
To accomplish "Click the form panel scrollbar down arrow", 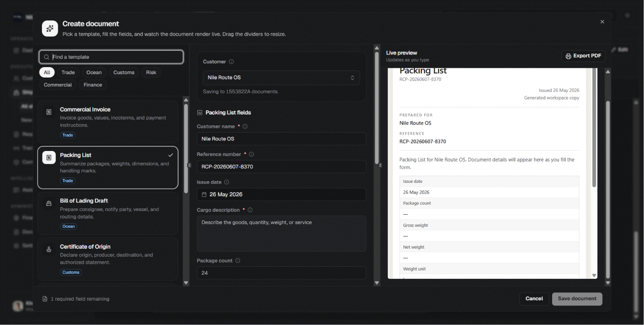I will click(x=377, y=283).
